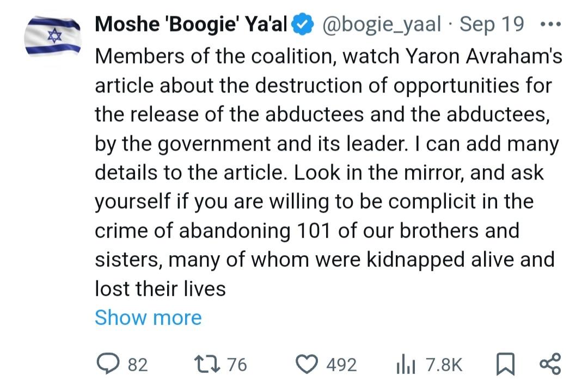
Task: Click the Sep 19 timestamp
Action: [x=492, y=24]
